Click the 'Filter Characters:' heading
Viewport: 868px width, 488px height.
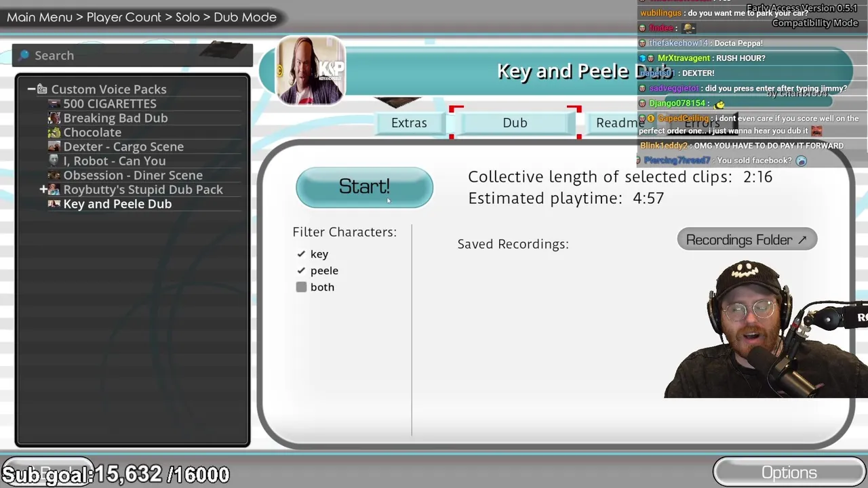coord(344,232)
